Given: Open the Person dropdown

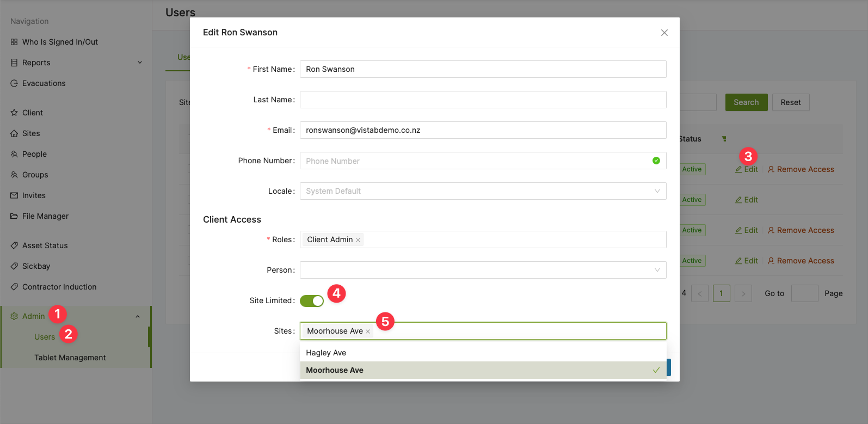Looking at the screenshot, I should pos(483,270).
